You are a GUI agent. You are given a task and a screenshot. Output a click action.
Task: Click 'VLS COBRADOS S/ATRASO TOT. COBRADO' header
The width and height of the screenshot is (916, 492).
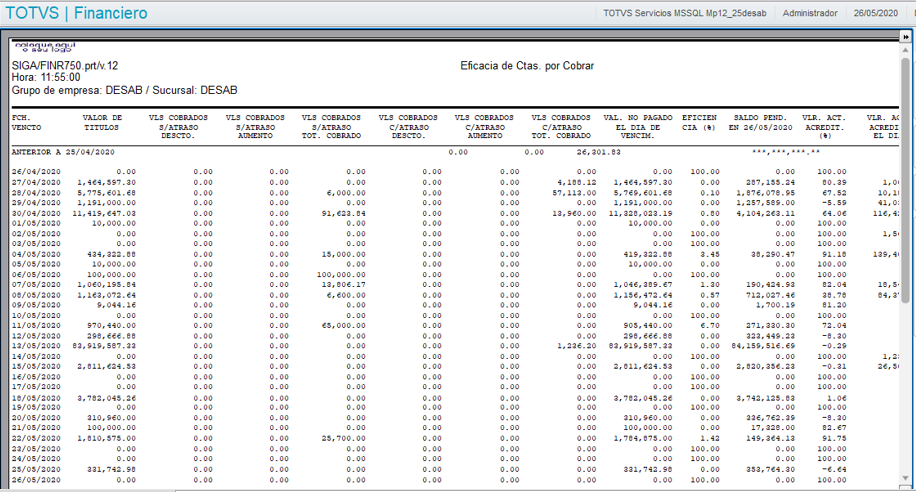click(x=331, y=127)
